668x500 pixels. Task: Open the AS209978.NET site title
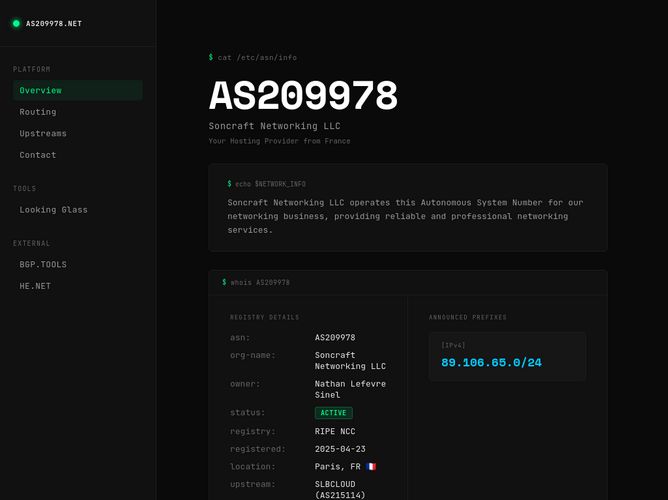54,23
